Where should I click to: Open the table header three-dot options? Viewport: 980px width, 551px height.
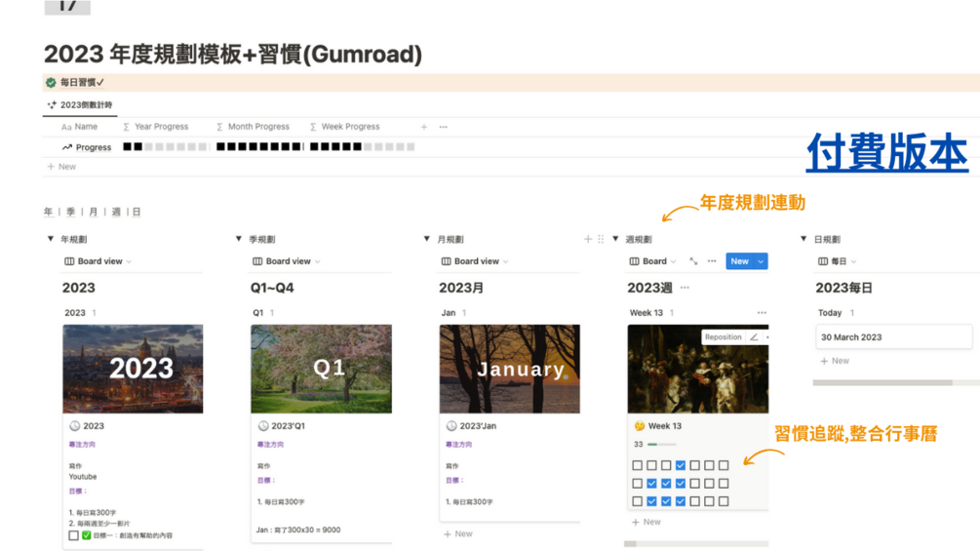tap(443, 127)
